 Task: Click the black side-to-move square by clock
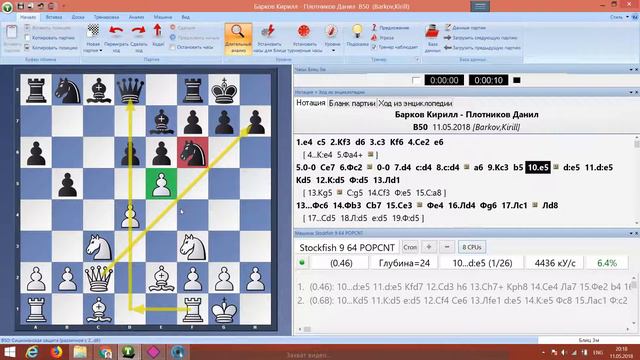pyautogui.click(x=517, y=80)
